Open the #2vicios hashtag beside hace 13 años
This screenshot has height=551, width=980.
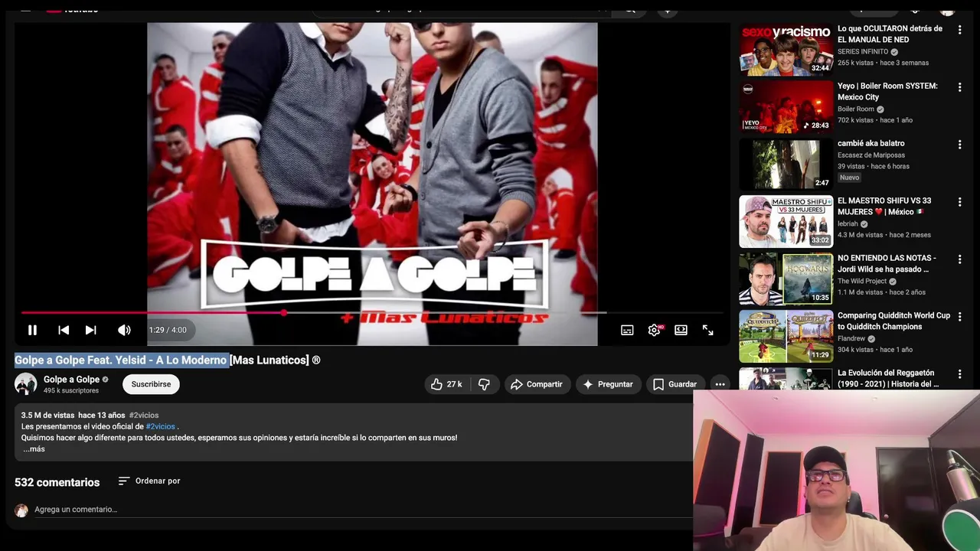(144, 415)
